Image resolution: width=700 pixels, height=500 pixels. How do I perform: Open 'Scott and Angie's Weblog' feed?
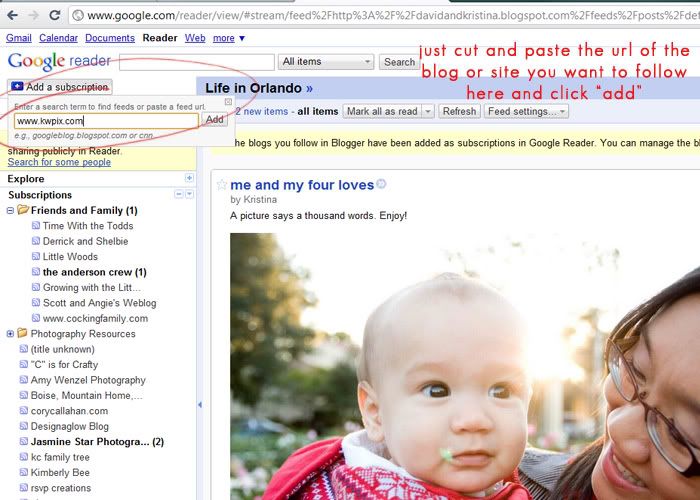(x=100, y=303)
